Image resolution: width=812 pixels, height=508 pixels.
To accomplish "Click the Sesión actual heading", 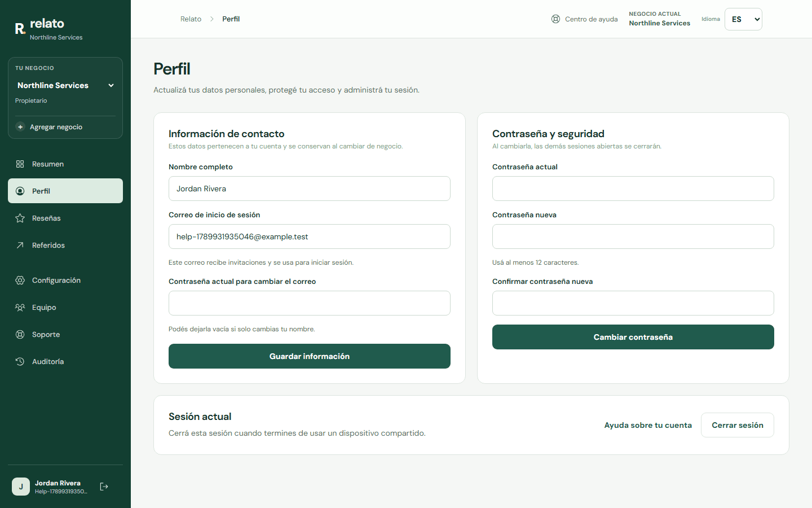I will (200, 417).
